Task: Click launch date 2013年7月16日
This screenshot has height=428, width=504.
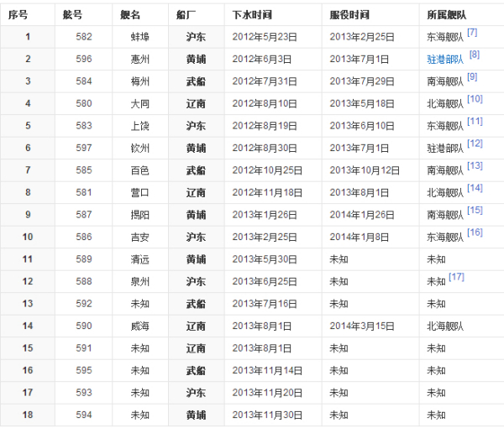Action: click(x=265, y=304)
